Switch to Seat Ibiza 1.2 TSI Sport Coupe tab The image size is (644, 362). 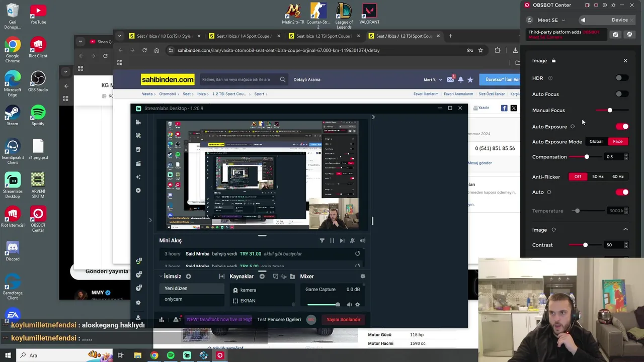pos(323,36)
